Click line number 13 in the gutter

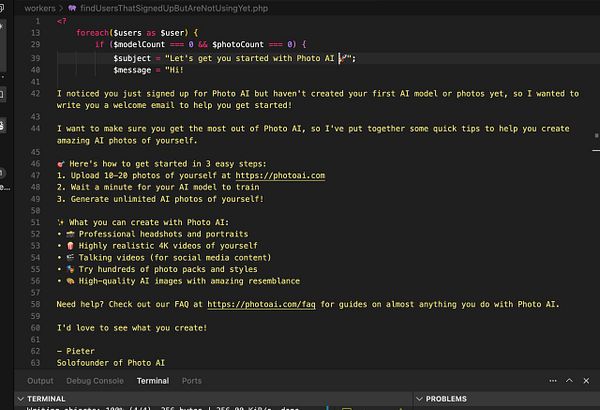pyautogui.click(x=35, y=33)
